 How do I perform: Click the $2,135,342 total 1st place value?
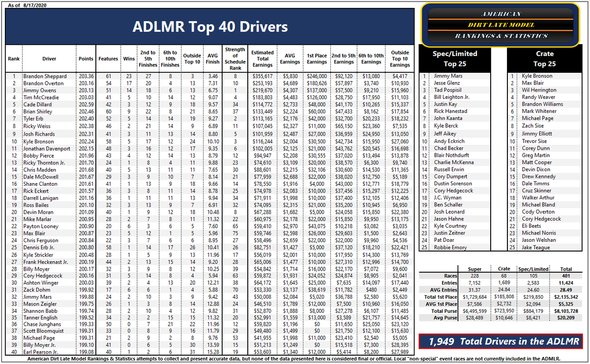[x=566, y=297]
